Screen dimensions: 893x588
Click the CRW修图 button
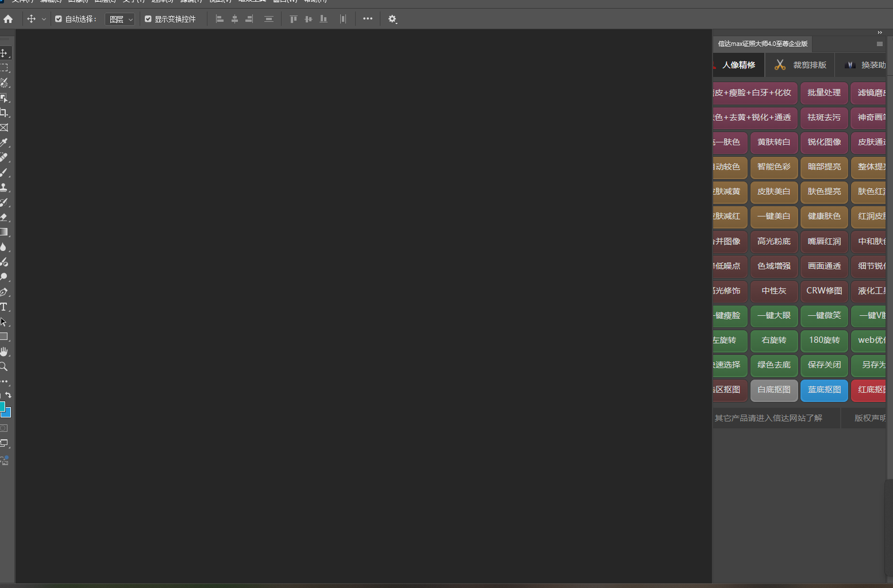[824, 291]
